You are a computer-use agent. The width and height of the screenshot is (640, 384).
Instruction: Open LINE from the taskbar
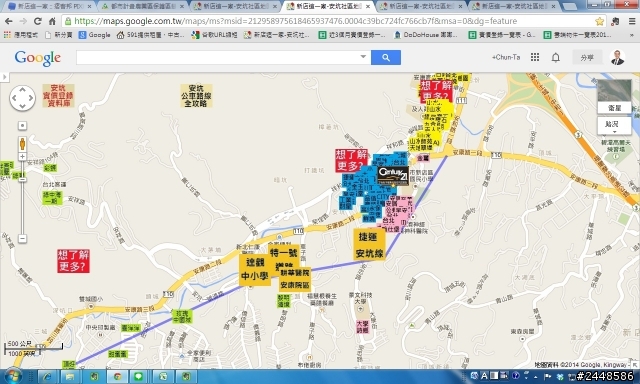tap(139, 376)
